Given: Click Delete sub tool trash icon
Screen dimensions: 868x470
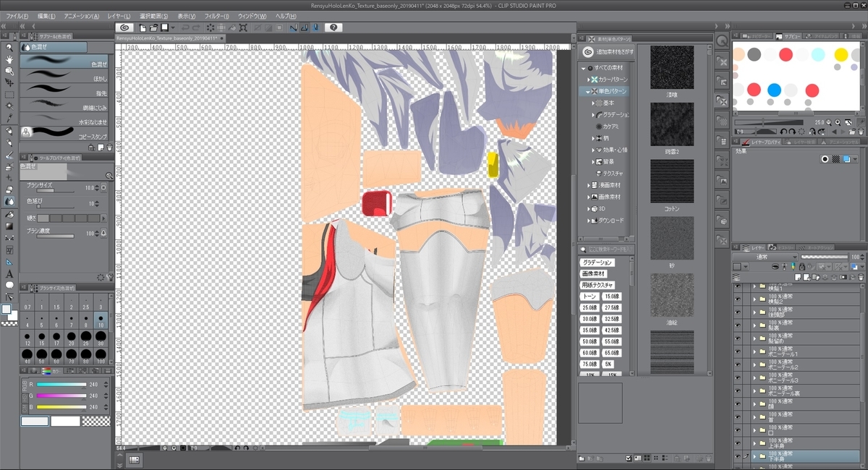Looking at the screenshot, I should (109, 148).
